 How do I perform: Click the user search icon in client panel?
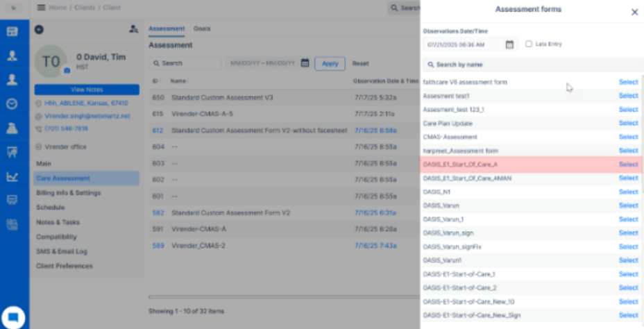point(133,29)
